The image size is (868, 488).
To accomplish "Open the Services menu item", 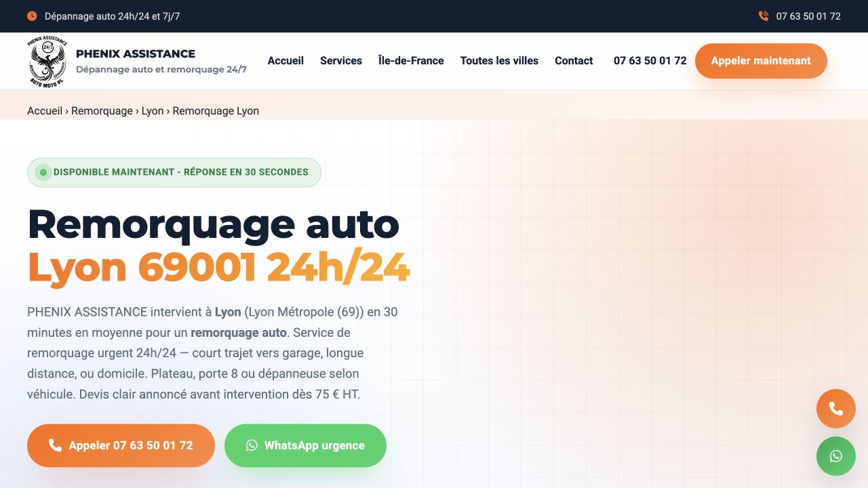I will [x=341, y=60].
